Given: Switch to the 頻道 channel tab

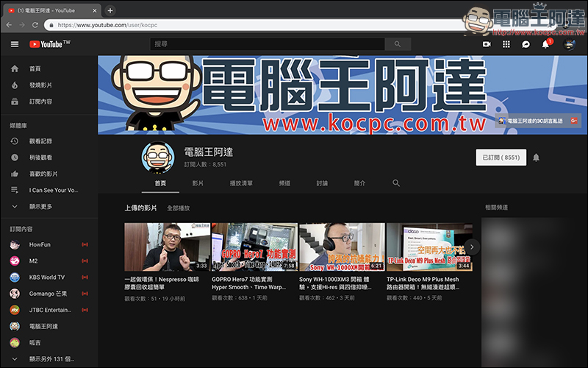Looking at the screenshot, I should click(284, 183).
